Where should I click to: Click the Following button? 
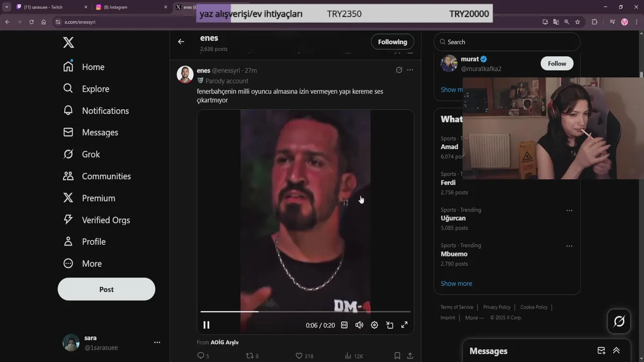[x=392, y=42]
